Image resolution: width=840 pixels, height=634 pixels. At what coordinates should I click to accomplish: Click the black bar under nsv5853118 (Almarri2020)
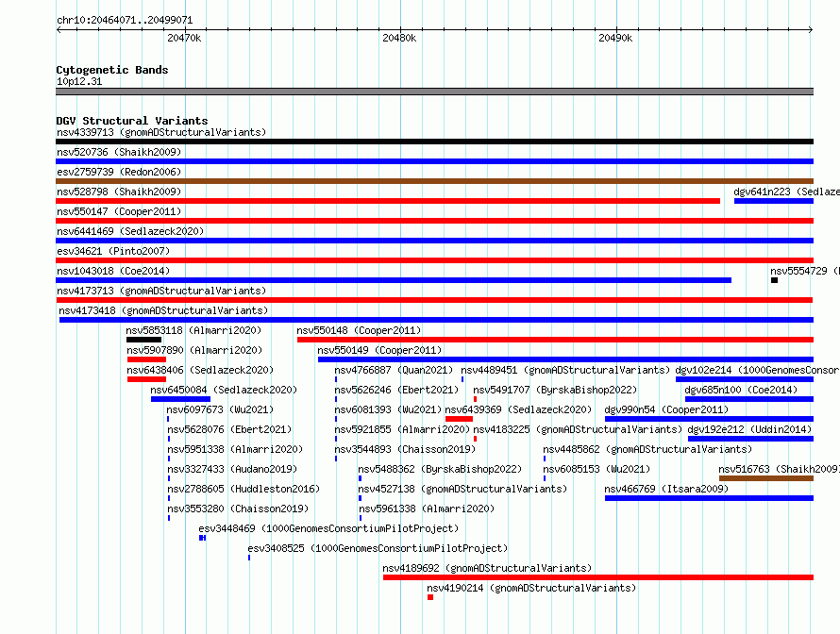(x=143, y=340)
